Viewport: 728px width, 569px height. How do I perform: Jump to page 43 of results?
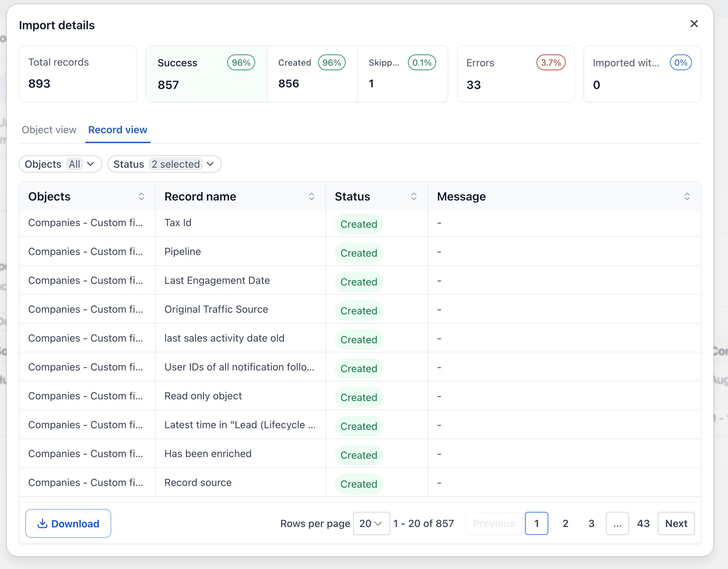click(643, 523)
